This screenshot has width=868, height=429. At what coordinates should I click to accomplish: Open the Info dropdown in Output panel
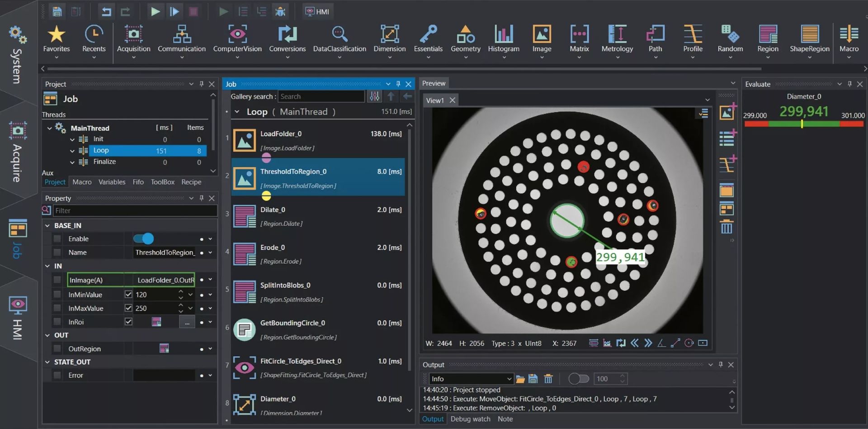(x=471, y=379)
